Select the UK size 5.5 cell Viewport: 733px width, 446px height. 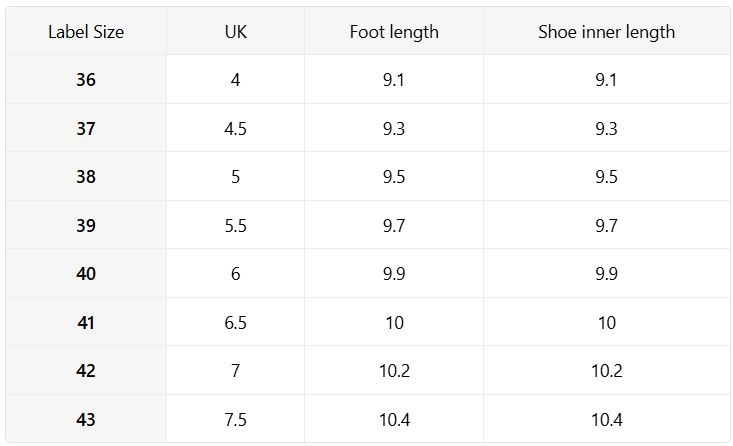click(235, 225)
